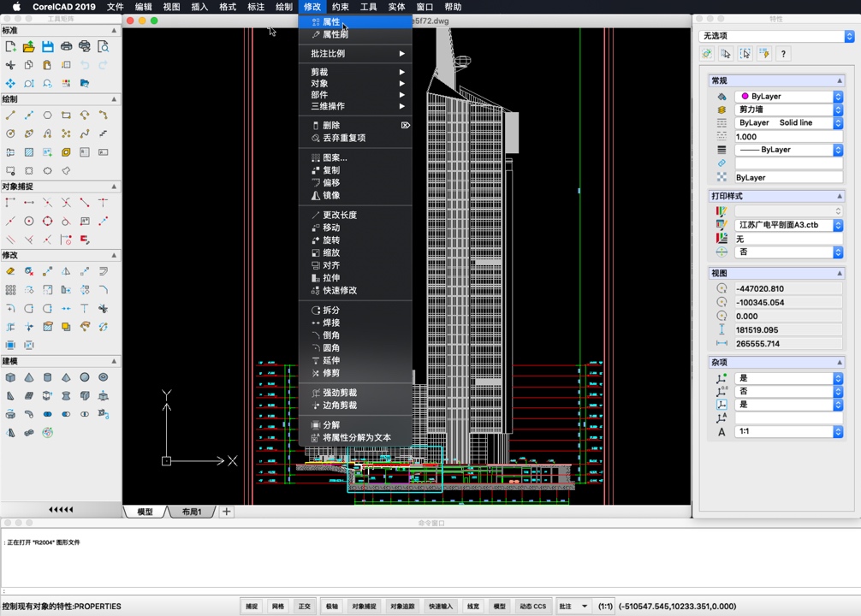861x616 pixels.
Task: Open the 批注 dropdown in the status bar
Action: tap(575, 605)
